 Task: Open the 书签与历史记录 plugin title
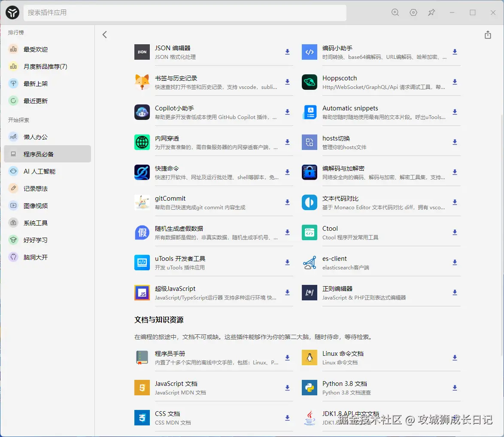point(176,78)
